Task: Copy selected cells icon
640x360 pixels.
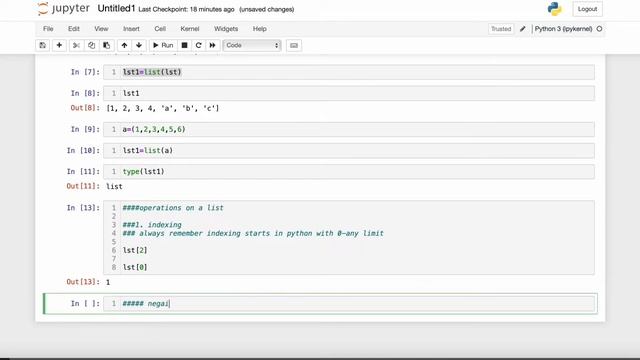Action: pyautogui.click(x=91, y=45)
